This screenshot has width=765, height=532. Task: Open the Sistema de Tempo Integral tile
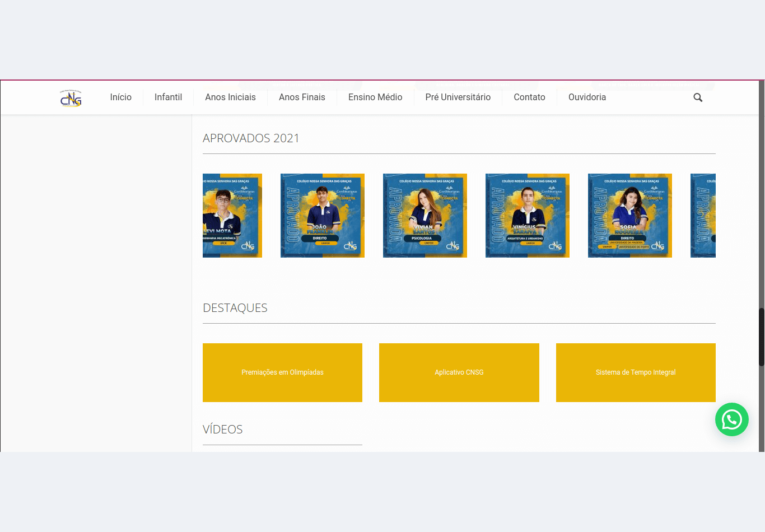(636, 372)
